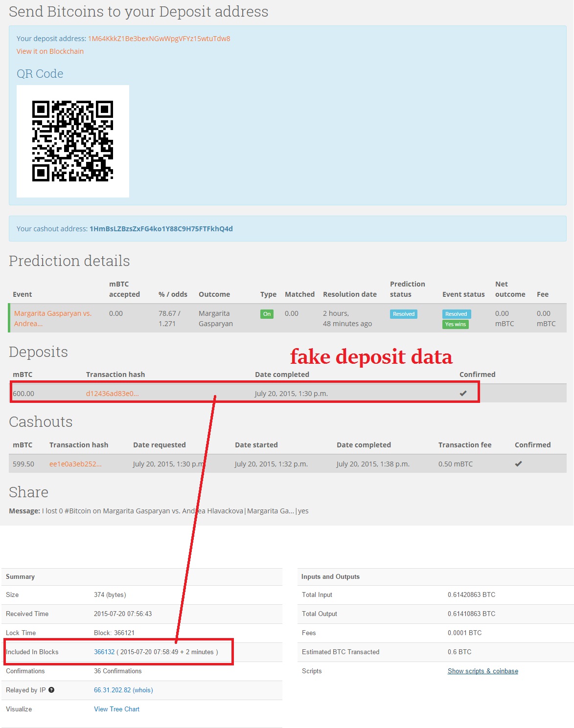Click the QR code image
This screenshot has width=574, height=728.
click(x=73, y=141)
